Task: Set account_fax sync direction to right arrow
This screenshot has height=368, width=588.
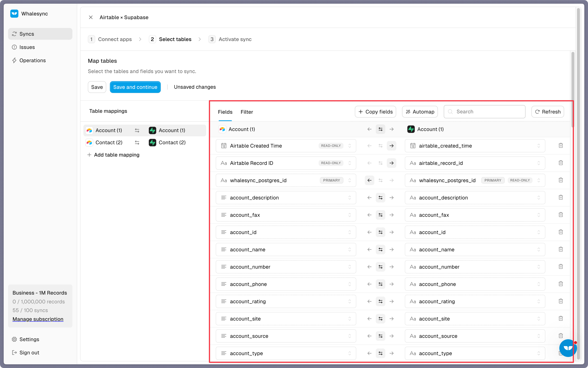Action: (x=391, y=215)
